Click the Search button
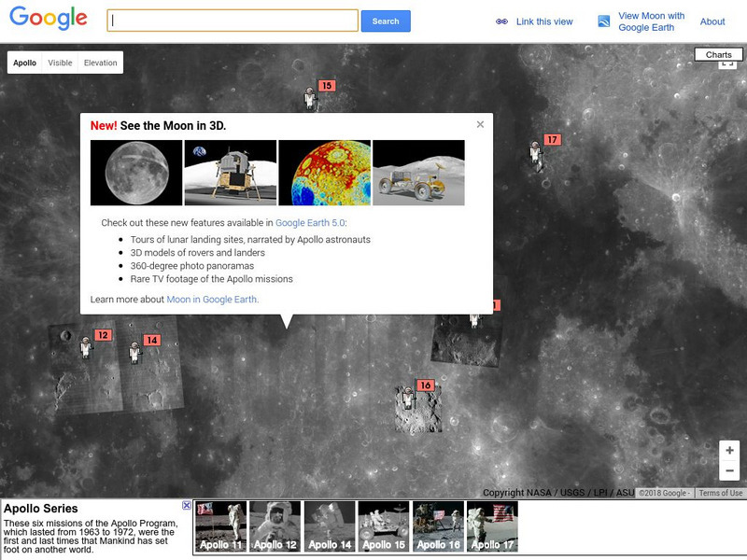 [386, 21]
